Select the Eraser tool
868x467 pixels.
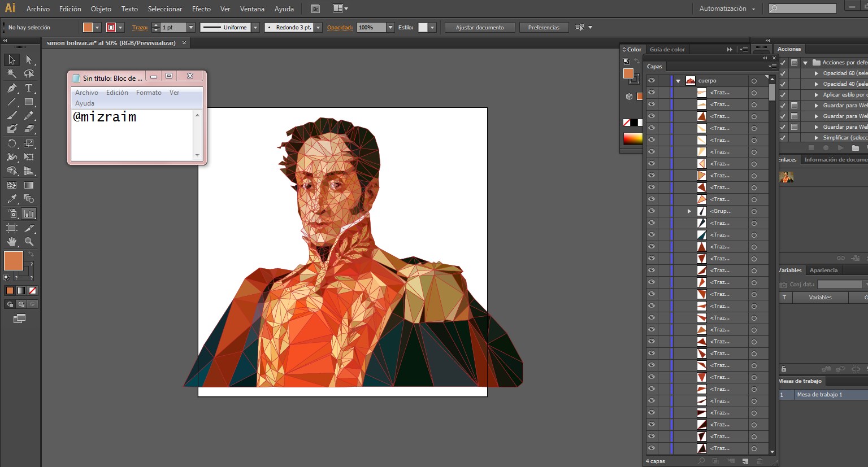(x=29, y=129)
